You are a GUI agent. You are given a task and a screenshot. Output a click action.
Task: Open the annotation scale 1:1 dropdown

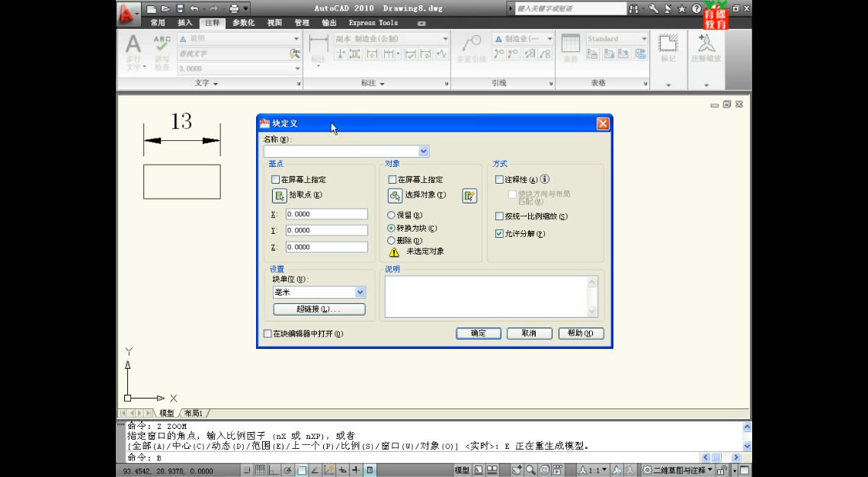593,470
